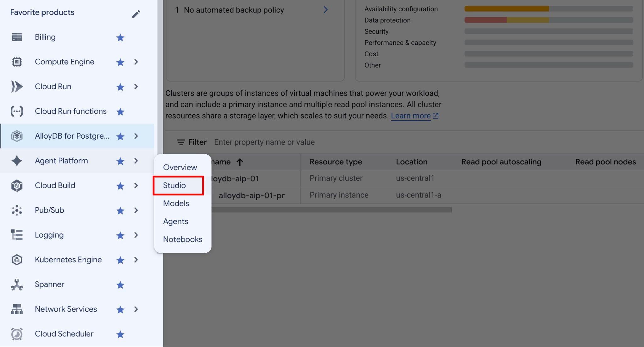The image size is (644, 347).
Task: Click the Agent Platform sparkle icon
Action: tap(17, 161)
